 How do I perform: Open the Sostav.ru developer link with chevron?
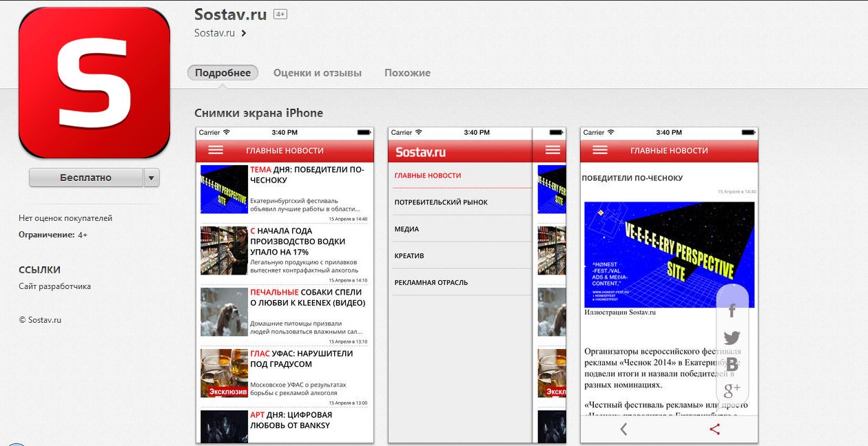(220, 33)
